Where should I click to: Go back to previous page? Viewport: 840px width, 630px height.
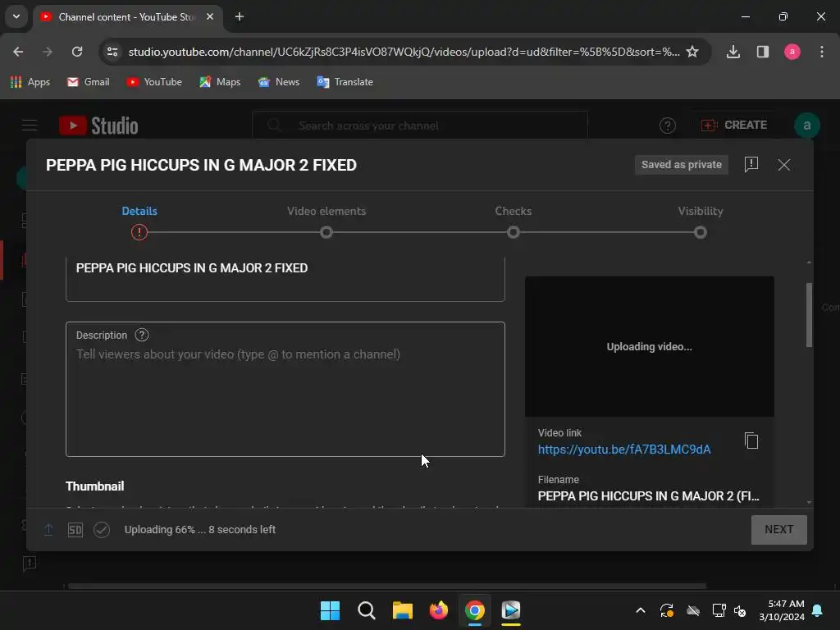pyautogui.click(x=18, y=52)
